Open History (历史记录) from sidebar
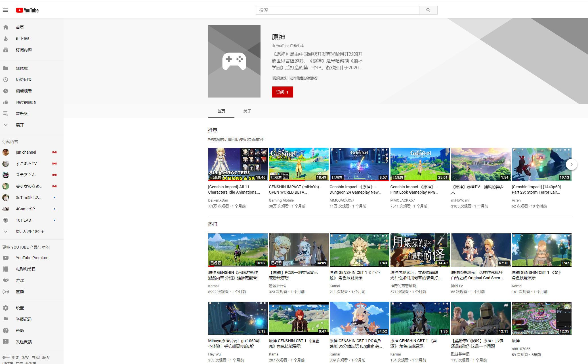588x364 pixels. 24,80
